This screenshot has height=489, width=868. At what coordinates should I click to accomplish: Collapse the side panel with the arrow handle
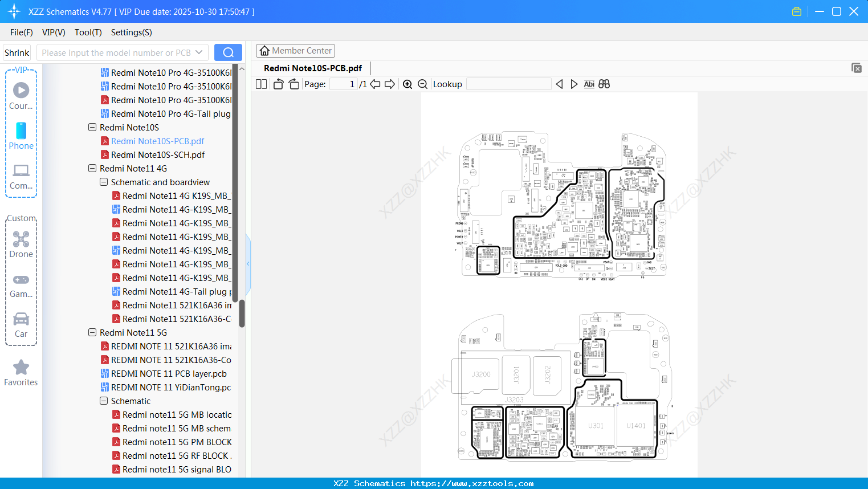click(x=248, y=264)
